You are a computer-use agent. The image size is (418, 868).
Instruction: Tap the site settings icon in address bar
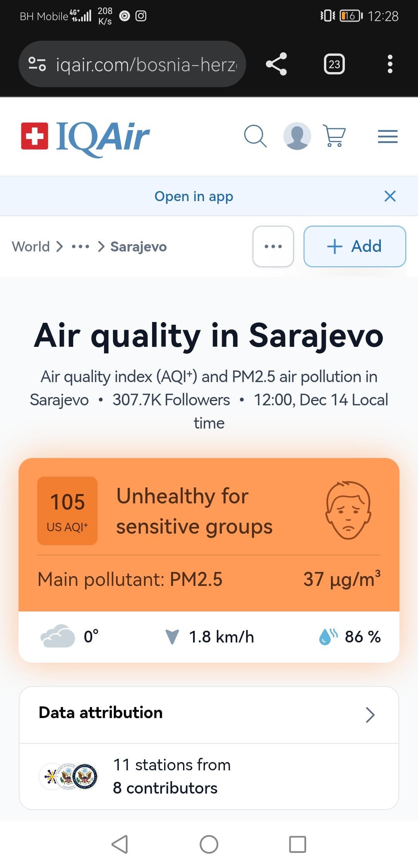point(37,64)
